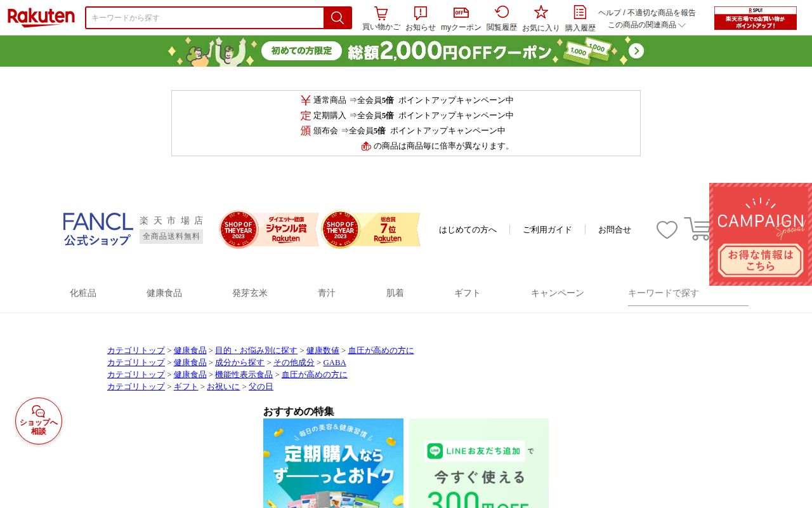Click the 目的・お悩み別に探す breadcrumb
Viewport: 812px width, 508px height.
(x=256, y=351)
